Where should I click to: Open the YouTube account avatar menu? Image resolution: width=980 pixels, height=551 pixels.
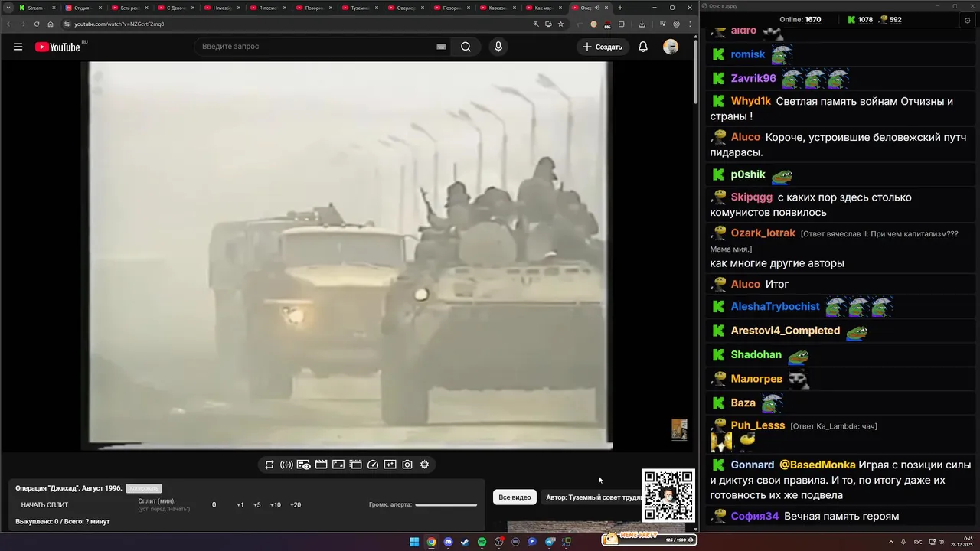pyautogui.click(x=671, y=47)
